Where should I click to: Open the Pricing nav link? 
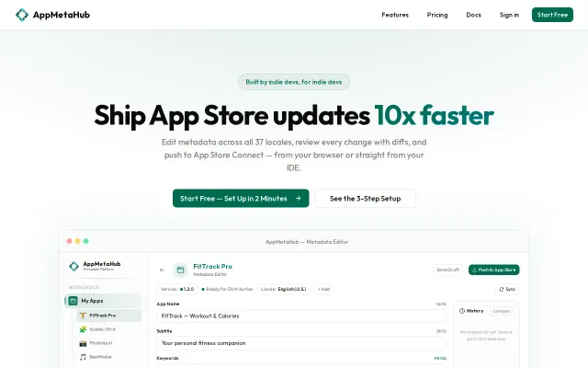coord(437,15)
